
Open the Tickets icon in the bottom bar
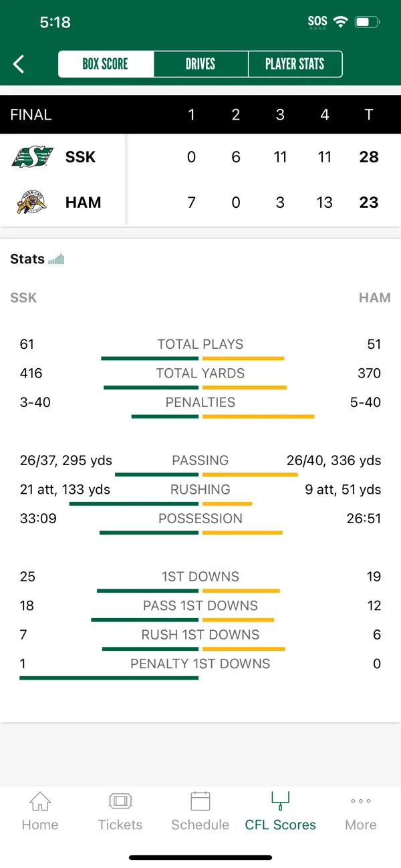[120, 801]
